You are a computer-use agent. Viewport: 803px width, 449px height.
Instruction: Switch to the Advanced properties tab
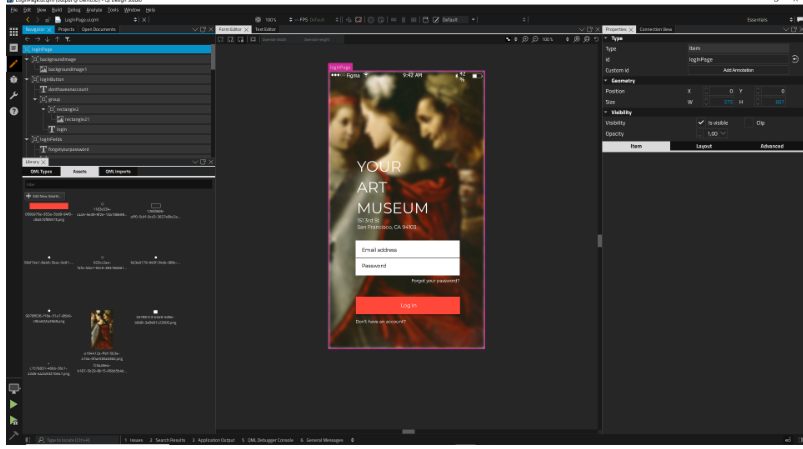[x=771, y=146]
